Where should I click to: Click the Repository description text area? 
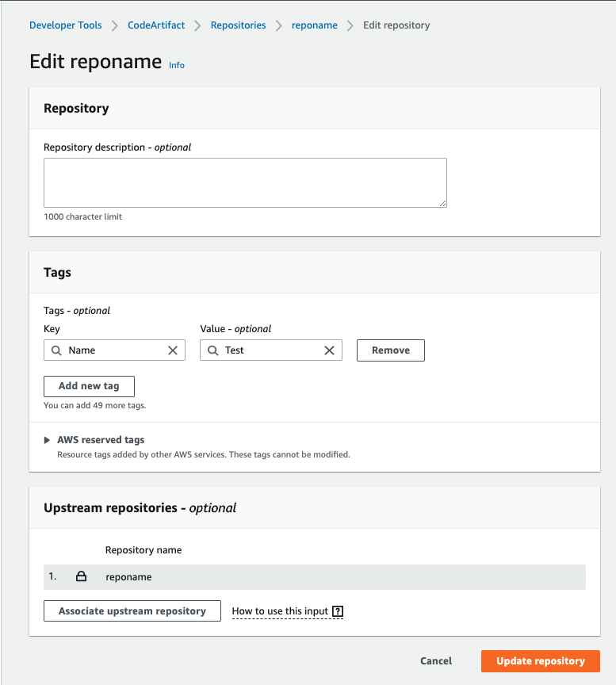tap(244, 182)
